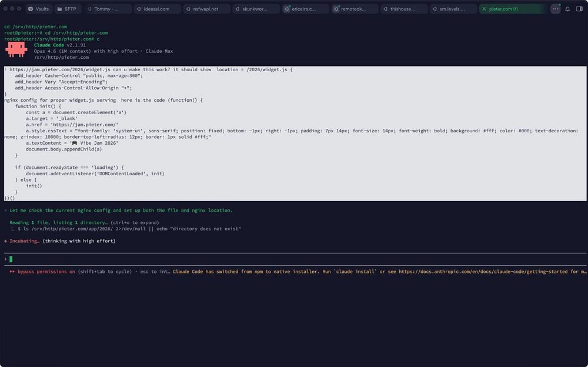The image size is (588, 367).
Task: Open the Vaults tab
Action: coord(39,9)
